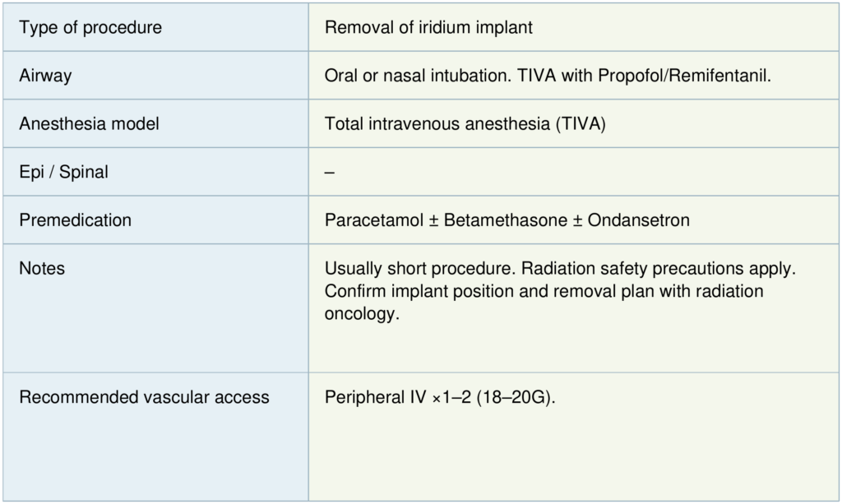
Task: Click the word "oncology" in Notes
Action: [362, 315]
